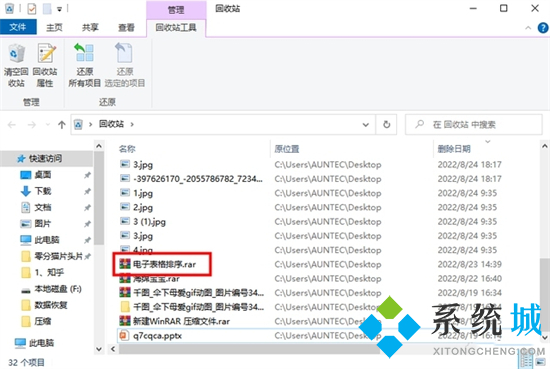
Task: Click quick access Properties checkmark icon
Action: pyautogui.click(x=32, y=8)
